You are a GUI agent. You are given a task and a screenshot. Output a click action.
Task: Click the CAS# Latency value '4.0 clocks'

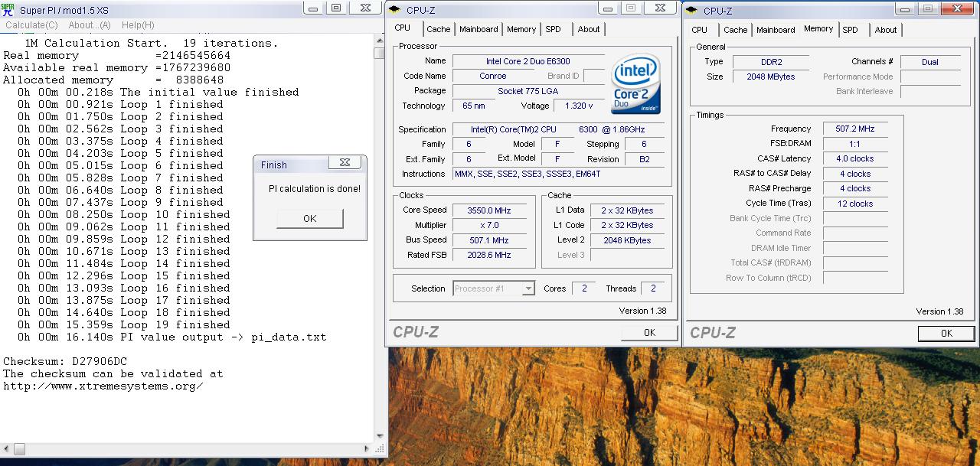point(855,158)
